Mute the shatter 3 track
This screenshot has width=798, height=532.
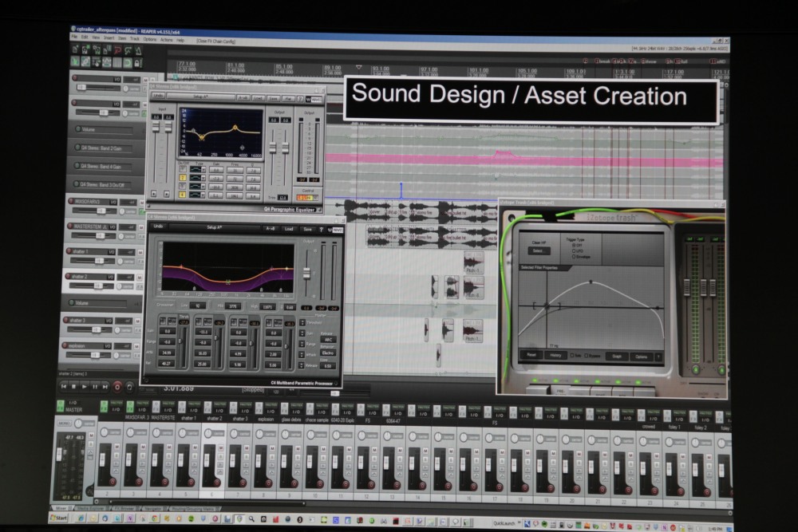(137, 321)
